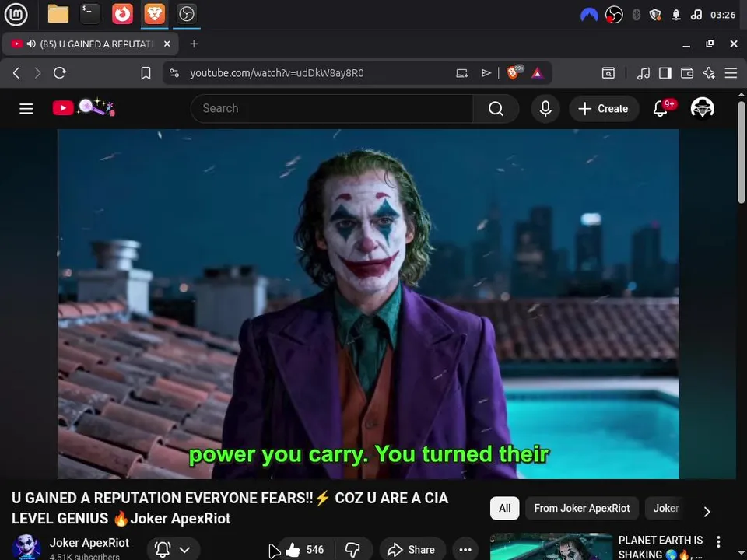
Task: Select the From Joker ApexRiot chip
Action: click(x=582, y=508)
